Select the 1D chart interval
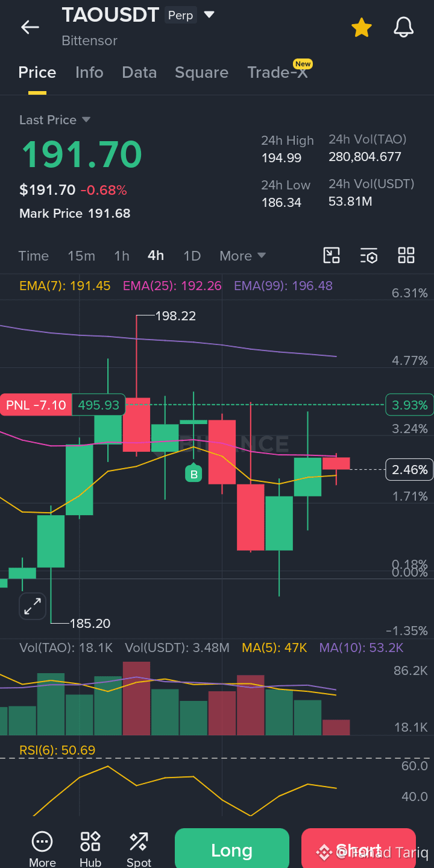This screenshot has height=868, width=434. pos(192,256)
